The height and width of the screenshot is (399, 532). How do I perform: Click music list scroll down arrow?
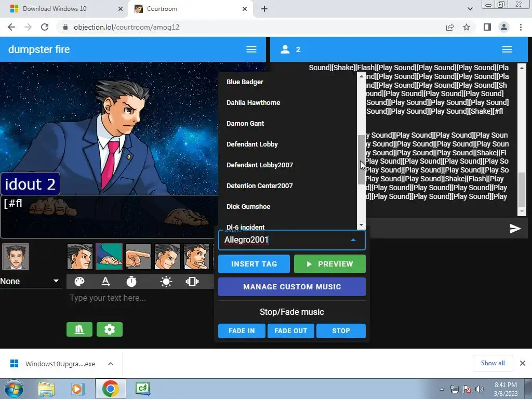coord(362,225)
